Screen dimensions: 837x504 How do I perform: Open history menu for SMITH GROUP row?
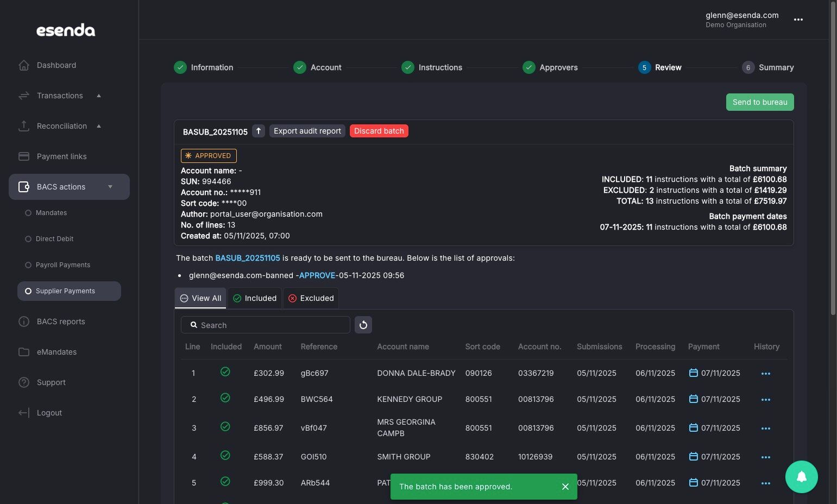click(x=766, y=457)
